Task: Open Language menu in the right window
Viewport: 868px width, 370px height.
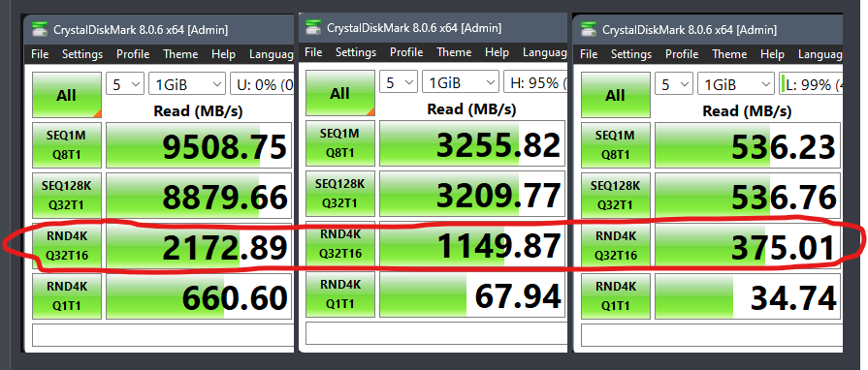Action: tap(820, 54)
